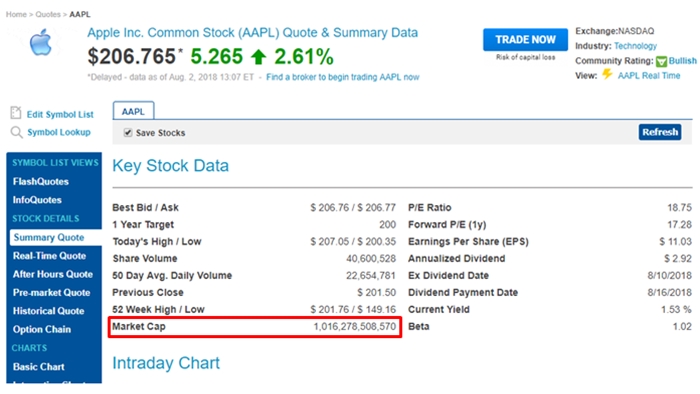
Task: Click the Bullish community rating icon
Action: (661, 61)
